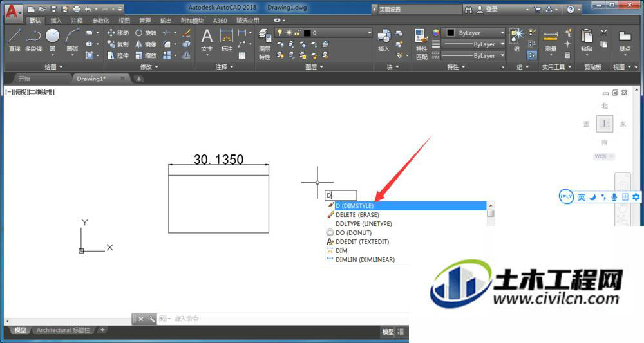Viewport: 644px width, 343px height.
Task: Click the Dimension (标注) tool
Action: coord(227,40)
